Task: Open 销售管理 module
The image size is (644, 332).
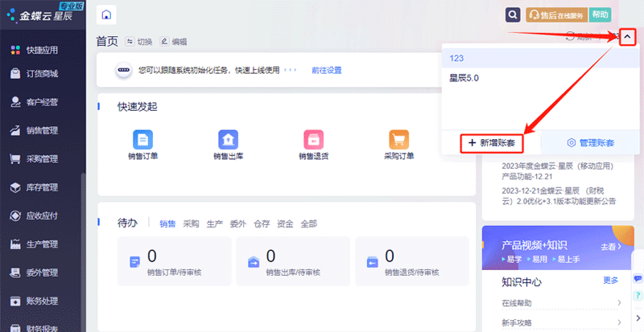Action: 35,130
